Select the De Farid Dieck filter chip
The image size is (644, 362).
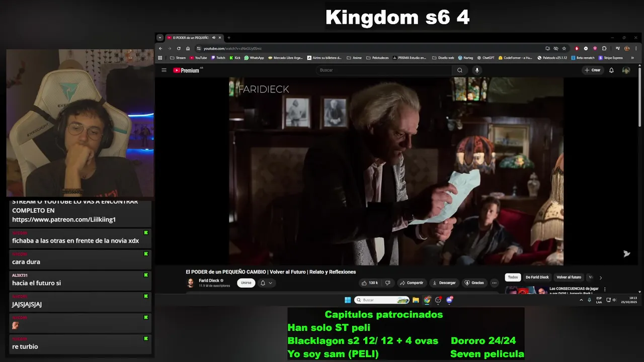point(537,278)
